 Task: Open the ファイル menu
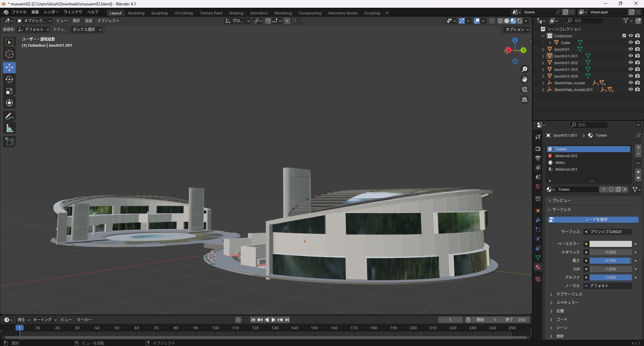point(19,12)
